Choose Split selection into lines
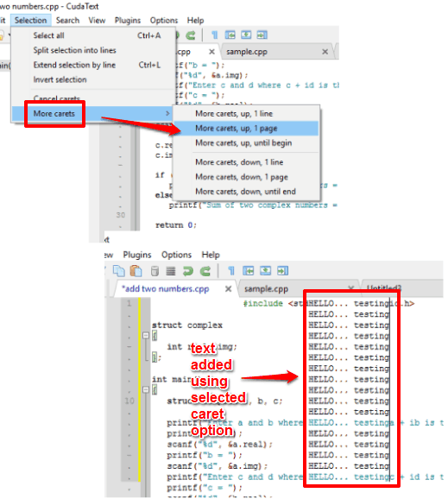 pyautogui.click(x=93, y=50)
